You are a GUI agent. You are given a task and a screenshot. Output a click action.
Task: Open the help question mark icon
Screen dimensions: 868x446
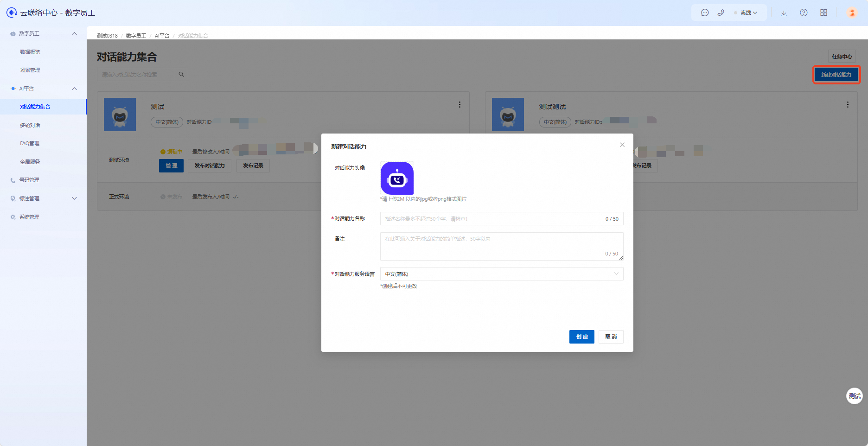tap(804, 13)
